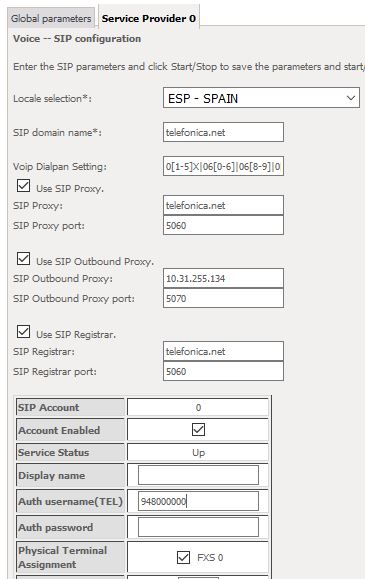Click the SIP Outbound Proxy port field
The image size is (365, 579).
[223, 298]
